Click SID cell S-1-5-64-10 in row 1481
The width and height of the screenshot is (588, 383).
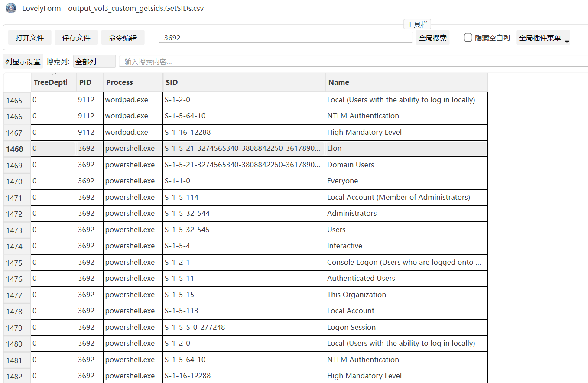244,360
